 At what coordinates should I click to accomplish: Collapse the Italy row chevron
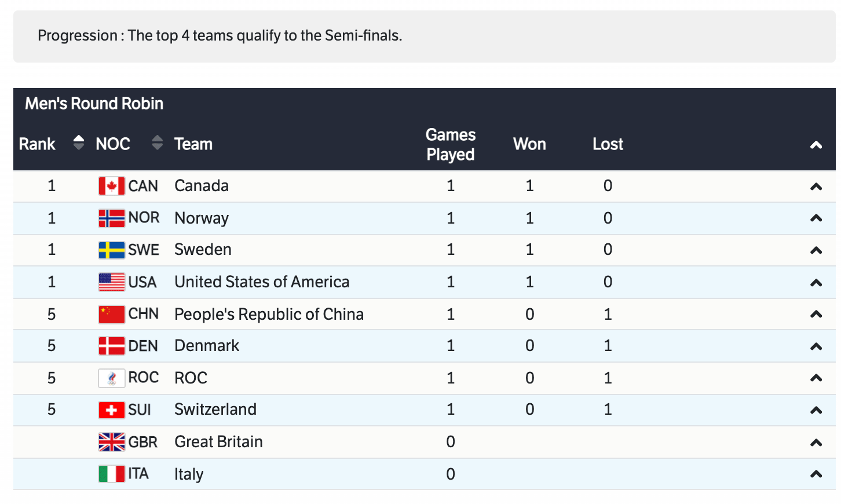coord(816,474)
